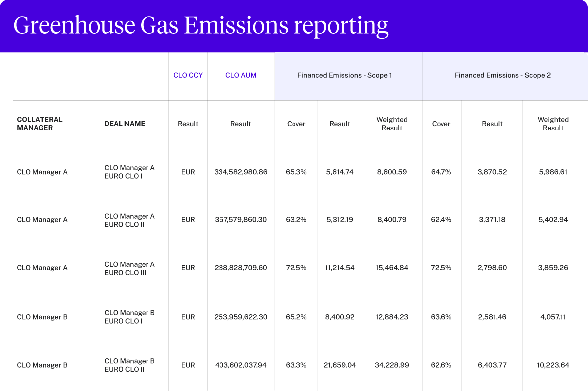Select the CLO Manager A EURO CLO II deal

click(130, 220)
